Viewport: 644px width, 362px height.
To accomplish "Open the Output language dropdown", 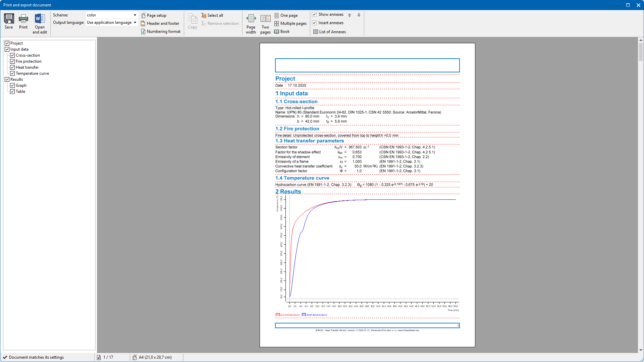I will (135, 22).
